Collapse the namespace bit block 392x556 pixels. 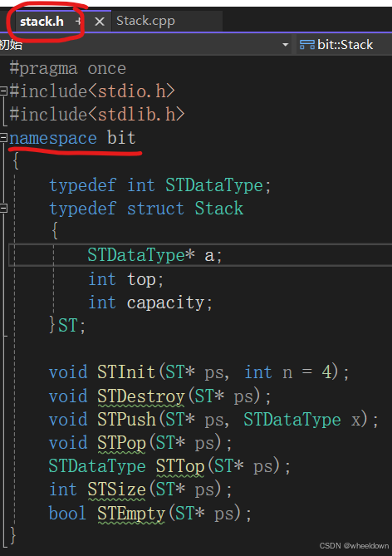3,138
